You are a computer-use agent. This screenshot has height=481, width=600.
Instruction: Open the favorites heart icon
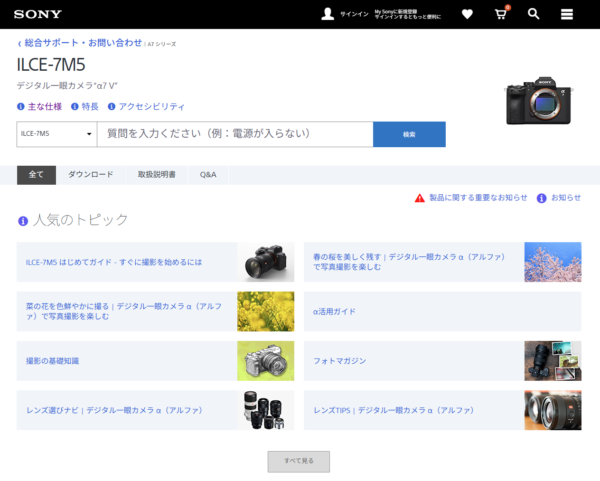pos(467,14)
